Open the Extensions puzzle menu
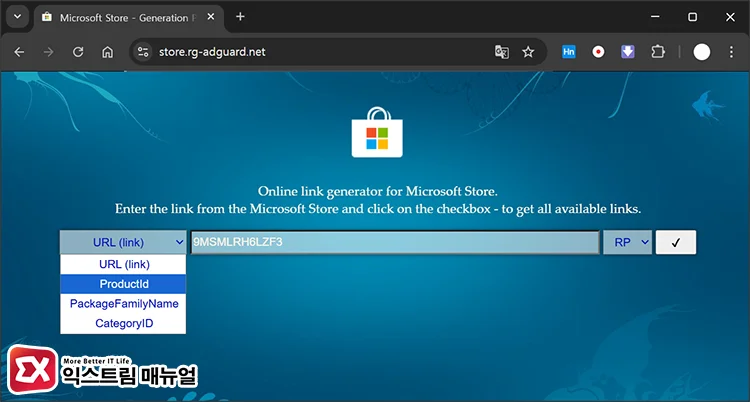Viewport: 750px width, 402px height. coord(658,52)
